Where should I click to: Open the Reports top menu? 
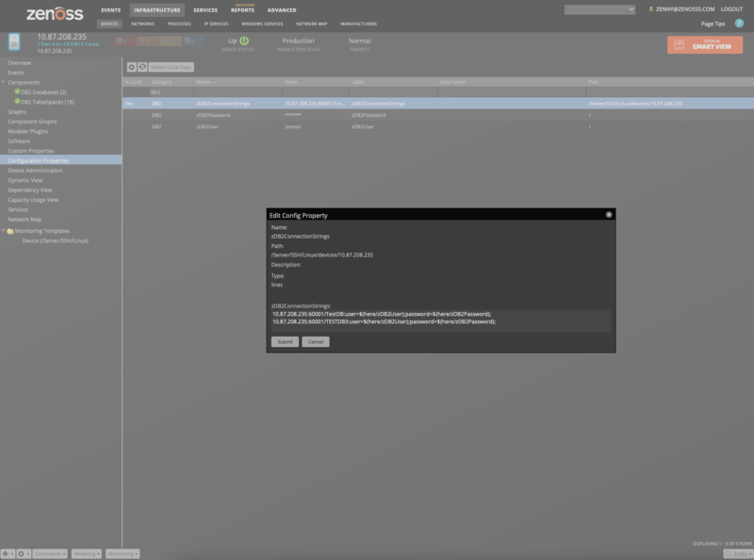242,10
